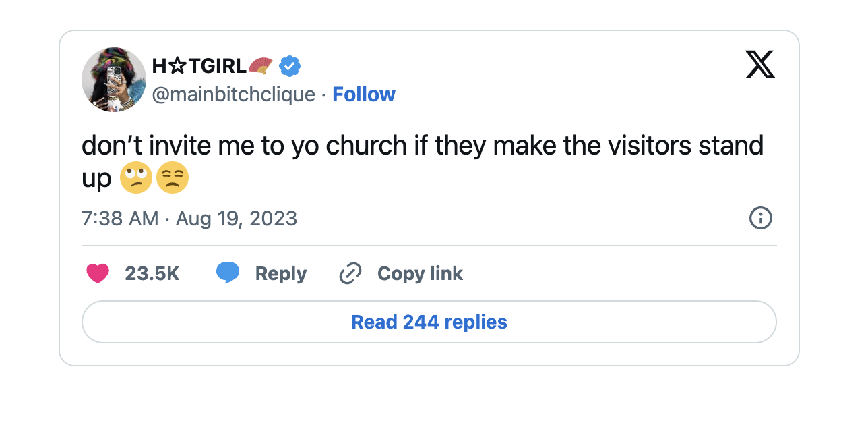Click the eye-roll emoji in the tweet

point(136,177)
